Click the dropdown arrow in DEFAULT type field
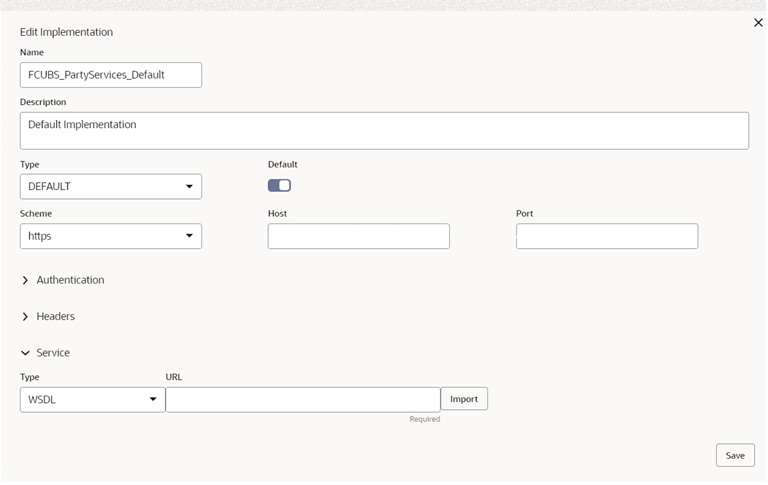This screenshot has width=768, height=485. [x=189, y=186]
